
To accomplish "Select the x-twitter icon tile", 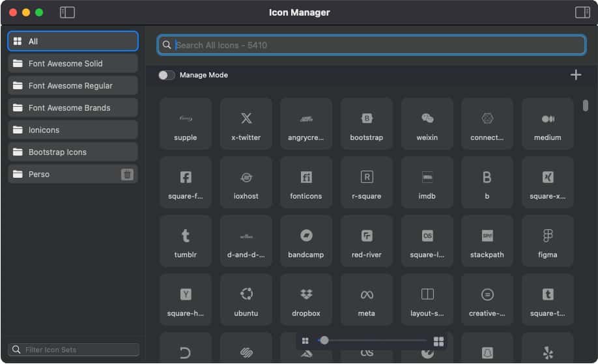I will coord(246,124).
